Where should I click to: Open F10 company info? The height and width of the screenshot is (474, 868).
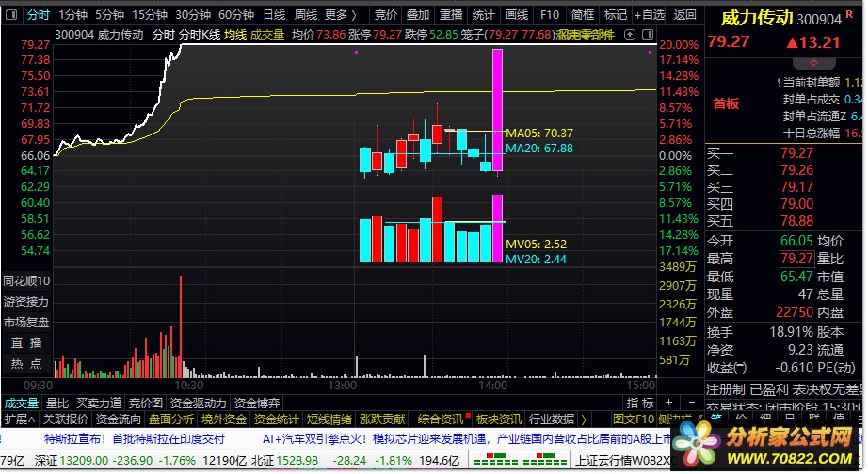[550, 15]
